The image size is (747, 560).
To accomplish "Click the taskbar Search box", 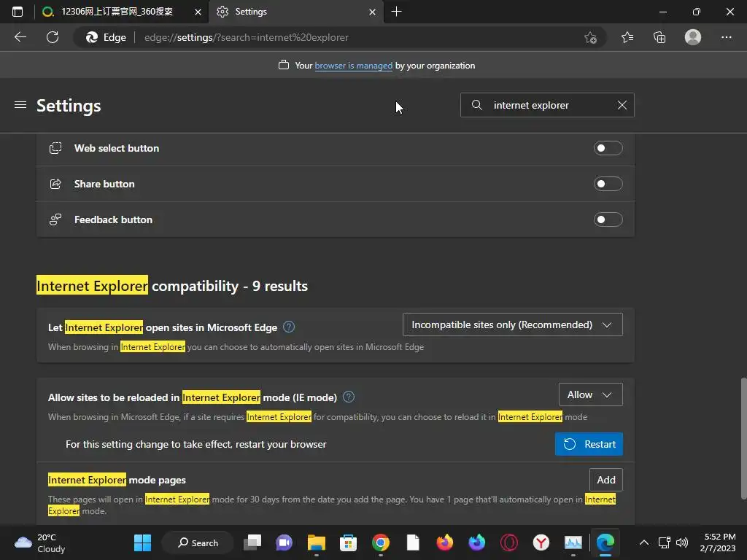I will click(198, 542).
